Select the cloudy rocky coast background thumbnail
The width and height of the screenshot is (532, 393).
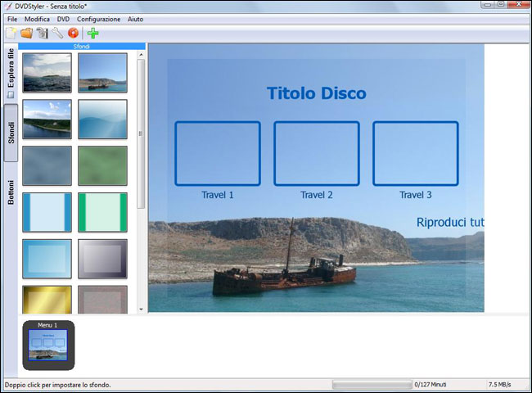(47, 73)
